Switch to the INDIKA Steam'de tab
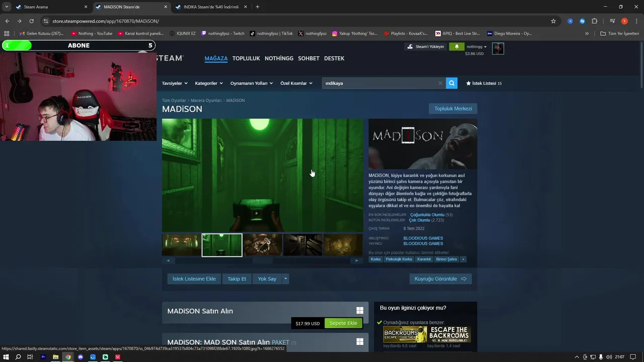This screenshot has height=362, width=644. coord(211,7)
